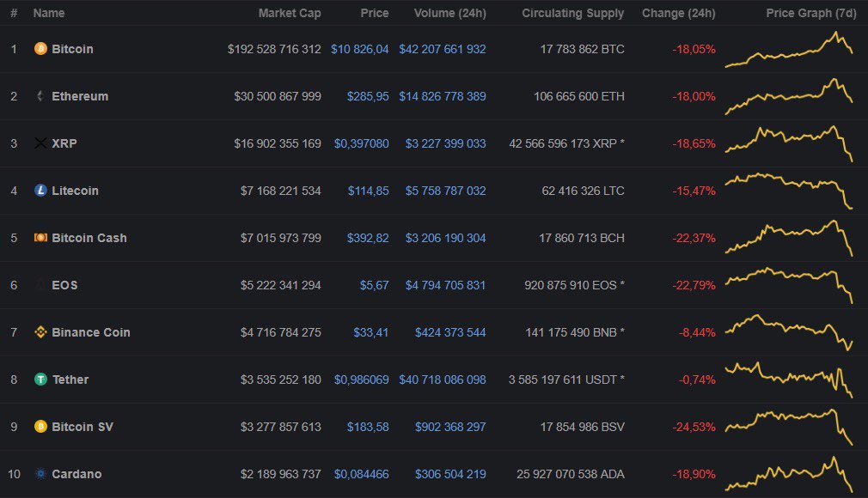Open Ethereum 7-day price graph
Screen dimensions: 868x498
point(789,97)
